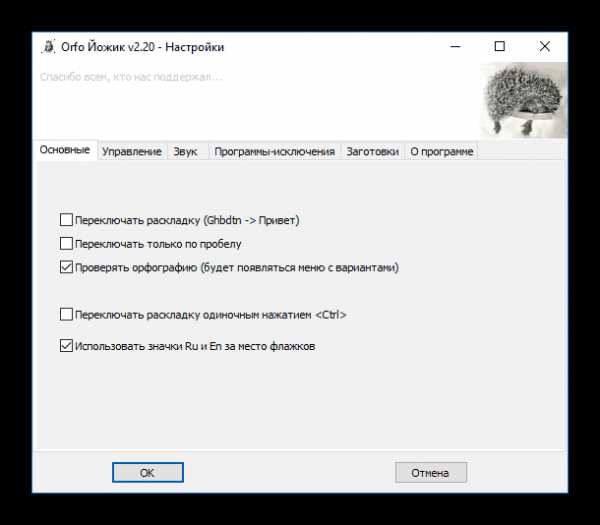Minimize the Orfo Йожик settings window

coord(455,47)
